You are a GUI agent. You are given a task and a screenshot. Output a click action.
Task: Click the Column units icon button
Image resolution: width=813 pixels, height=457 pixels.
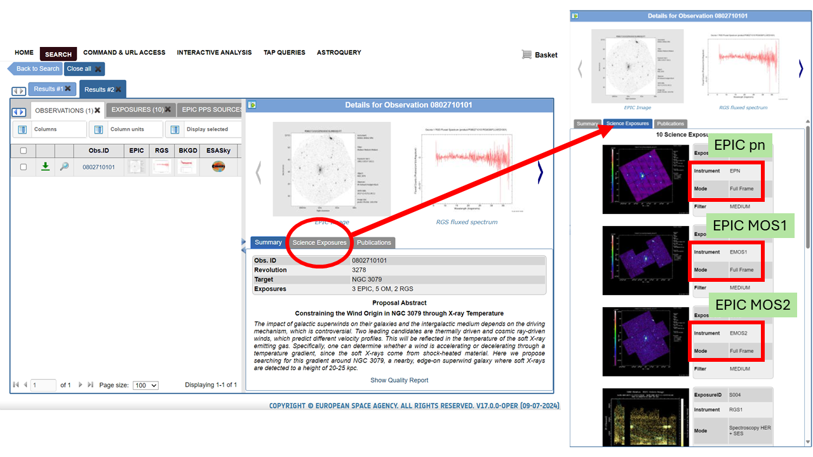pyautogui.click(x=99, y=129)
